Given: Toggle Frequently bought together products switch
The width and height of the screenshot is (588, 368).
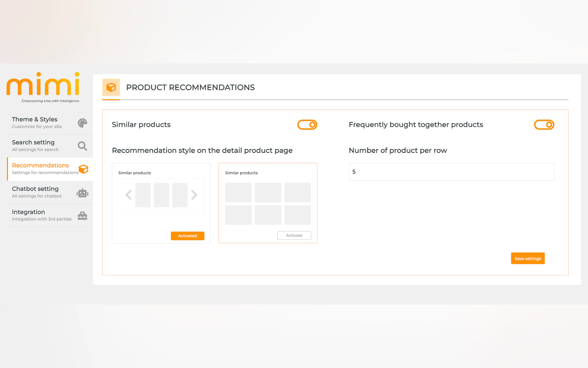Looking at the screenshot, I should pyautogui.click(x=544, y=125).
